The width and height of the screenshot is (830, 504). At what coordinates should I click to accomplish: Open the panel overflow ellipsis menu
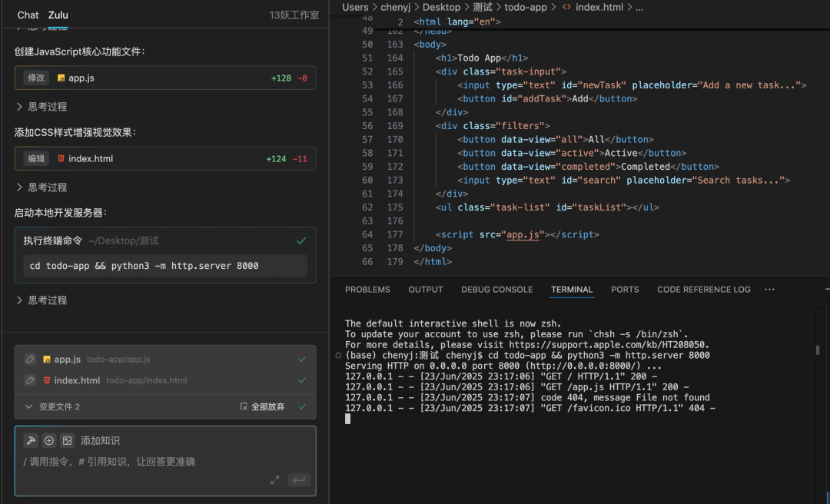pos(769,290)
